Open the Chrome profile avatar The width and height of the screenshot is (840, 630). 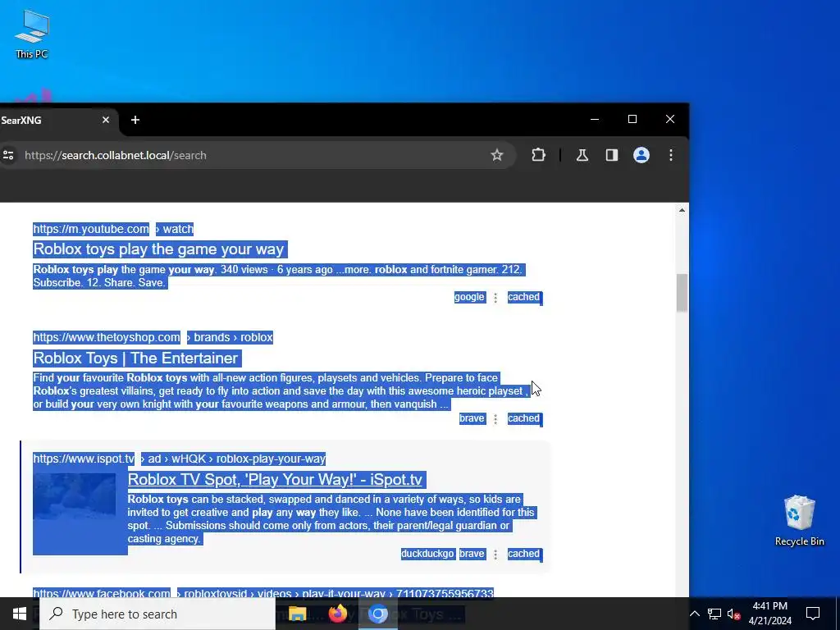[x=641, y=155]
